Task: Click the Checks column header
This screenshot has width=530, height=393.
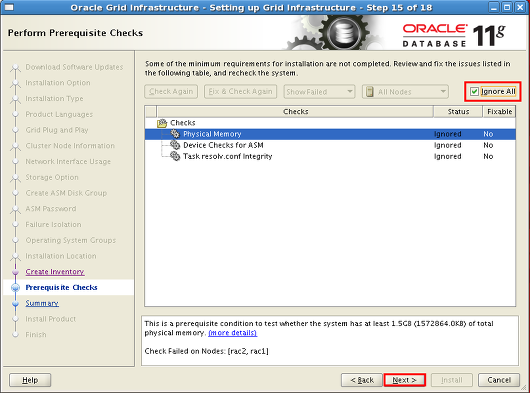Action: click(x=295, y=112)
